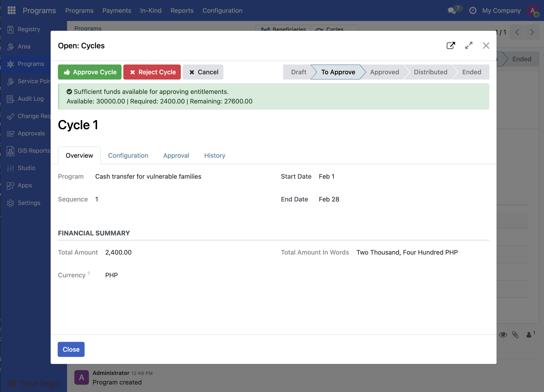Click the Administrator user avatar

tap(533, 10)
